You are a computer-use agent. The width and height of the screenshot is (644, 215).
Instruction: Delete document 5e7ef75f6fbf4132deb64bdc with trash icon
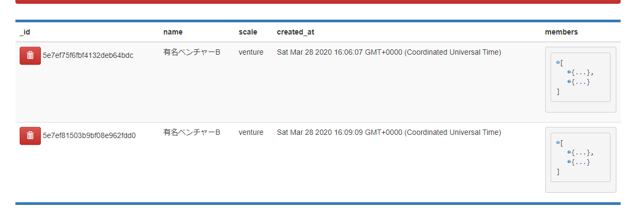[30, 55]
